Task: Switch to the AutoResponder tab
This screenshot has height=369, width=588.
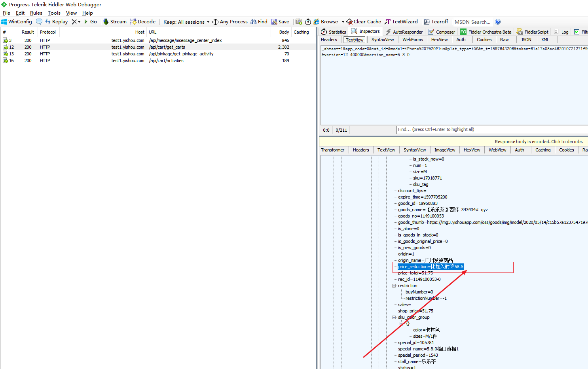Action: click(x=404, y=32)
